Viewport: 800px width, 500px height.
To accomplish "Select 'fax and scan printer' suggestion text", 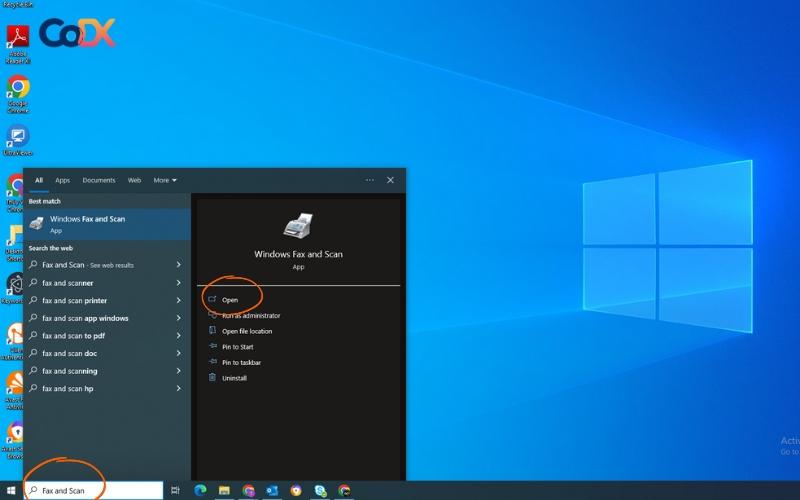I will pos(74,301).
